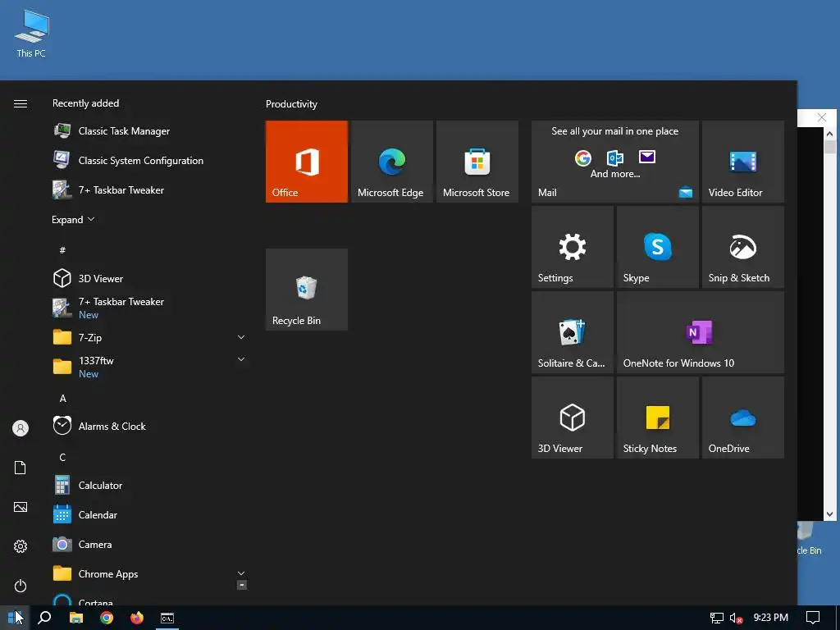Open the OneDrive tile
840x630 pixels.
pos(742,417)
